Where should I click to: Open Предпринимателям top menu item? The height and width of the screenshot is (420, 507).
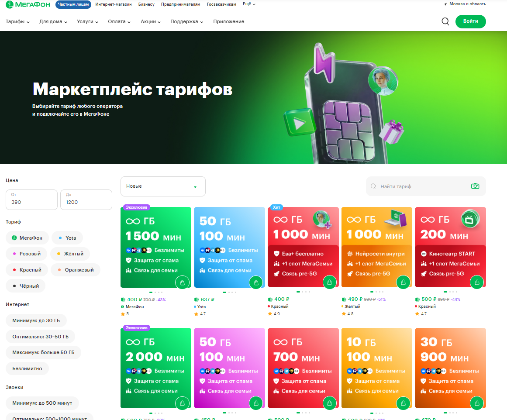[181, 4]
